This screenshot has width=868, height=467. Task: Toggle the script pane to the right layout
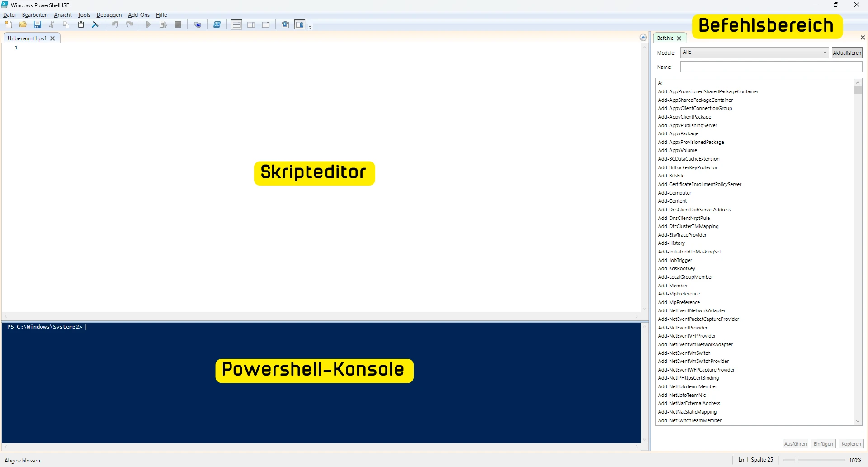[251, 24]
